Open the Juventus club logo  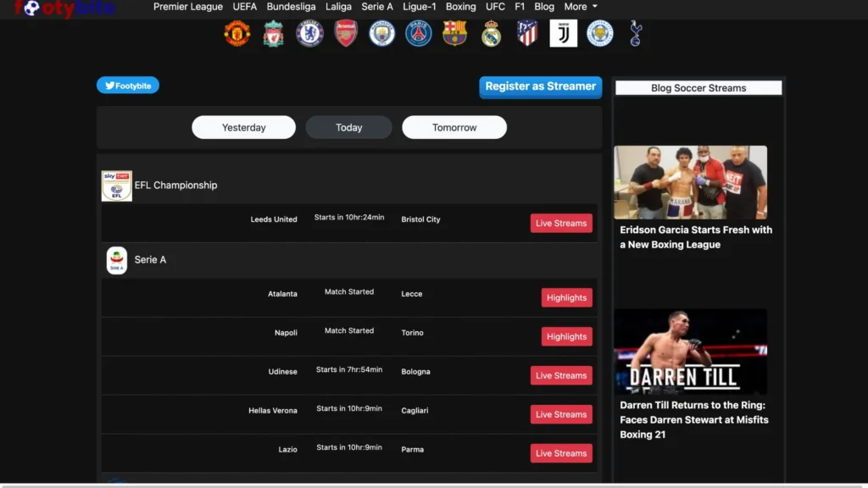(563, 33)
